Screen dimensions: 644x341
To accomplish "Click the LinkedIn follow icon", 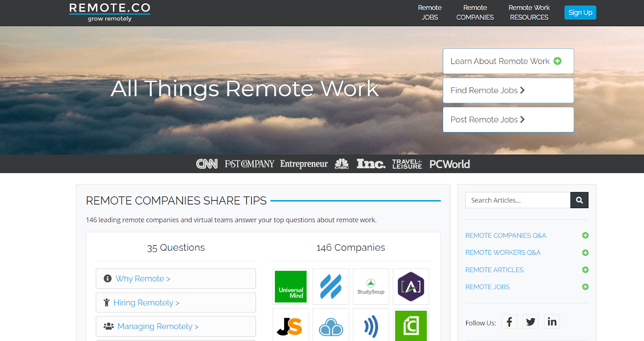I will [x=552, y=322].
